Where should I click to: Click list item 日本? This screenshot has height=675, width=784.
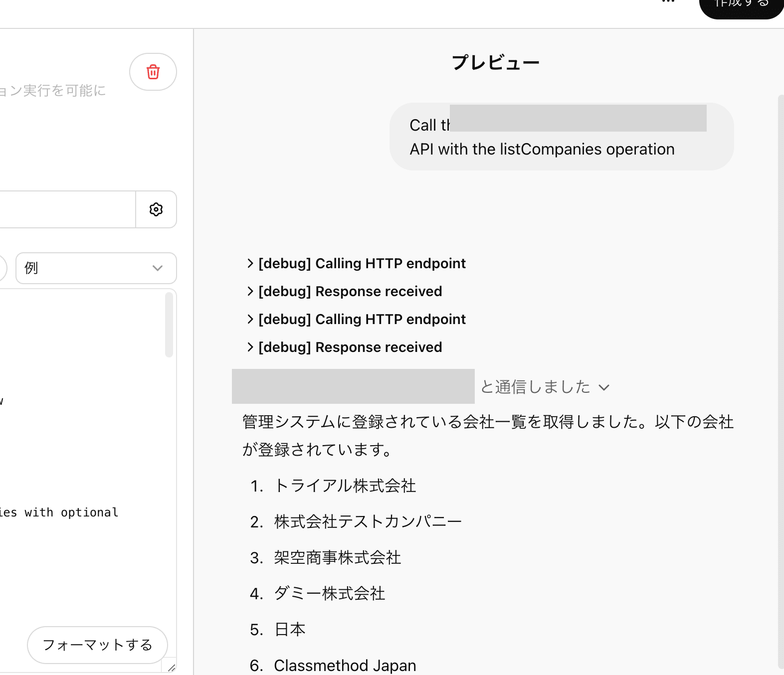tap(290, 630)
